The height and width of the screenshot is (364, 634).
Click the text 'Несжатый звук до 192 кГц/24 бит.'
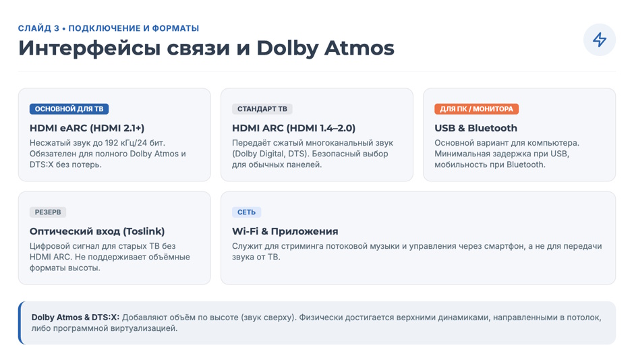[x=97, y=143]
